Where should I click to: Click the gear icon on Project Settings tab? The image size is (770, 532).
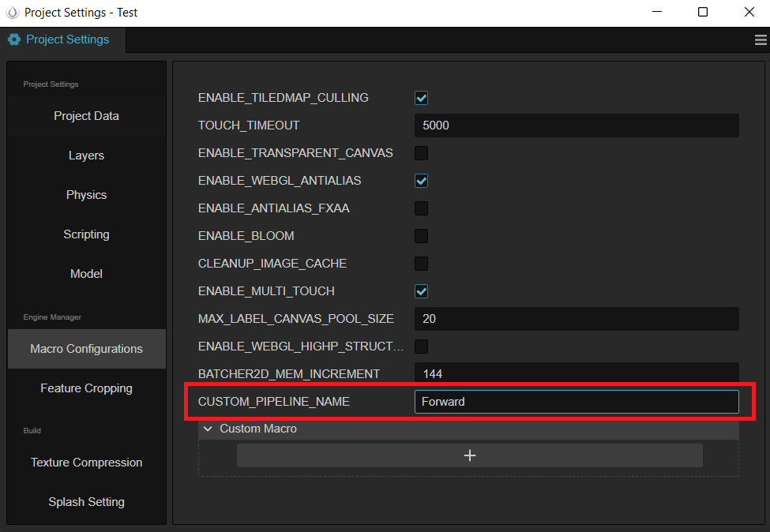13,39
